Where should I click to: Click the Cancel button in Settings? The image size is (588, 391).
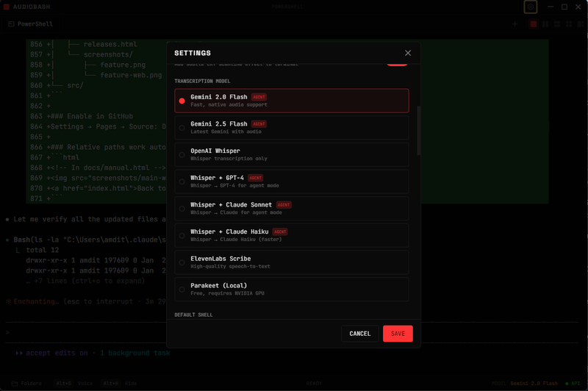360,334
